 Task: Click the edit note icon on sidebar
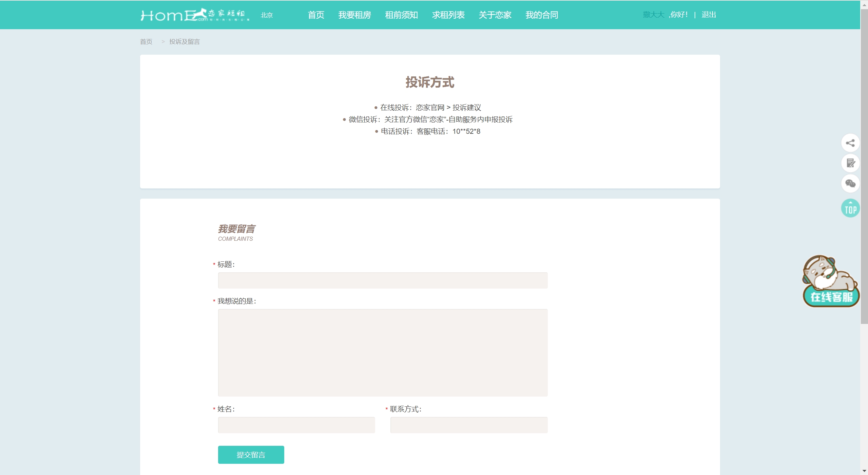tap(850, 163)
